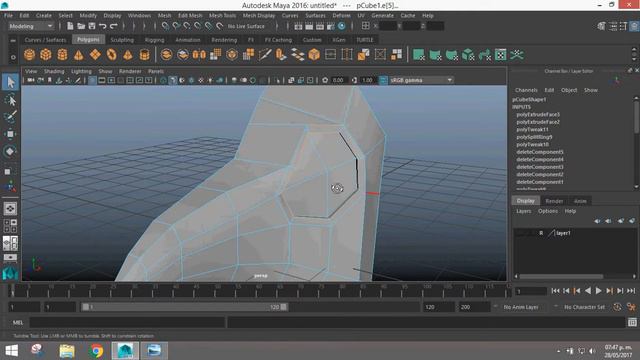Create a polygon pipe from shelf

tap(144, 55)
